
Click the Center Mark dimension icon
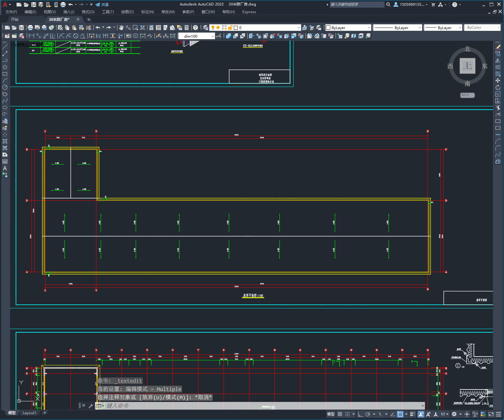(136, 36)
